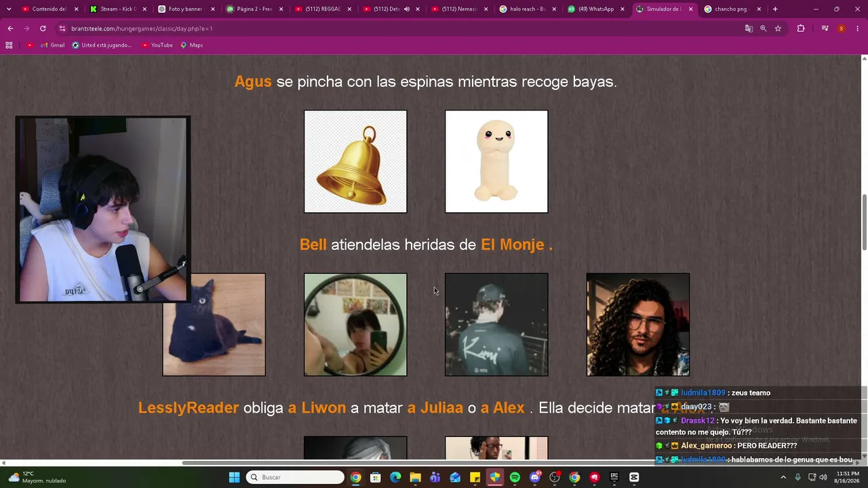The height and width of the screenshot is (488, 868).
Task: Open Epic Games Launcher from the taskbar
Action: pyautogui.click(x=614, y=477)
